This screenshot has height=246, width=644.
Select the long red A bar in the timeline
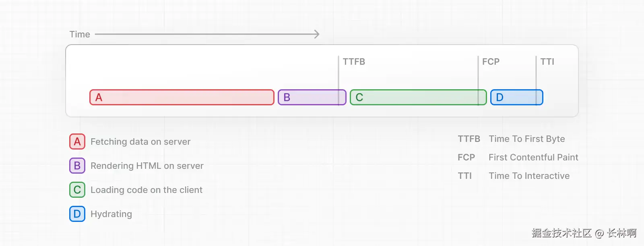(182, 97)
